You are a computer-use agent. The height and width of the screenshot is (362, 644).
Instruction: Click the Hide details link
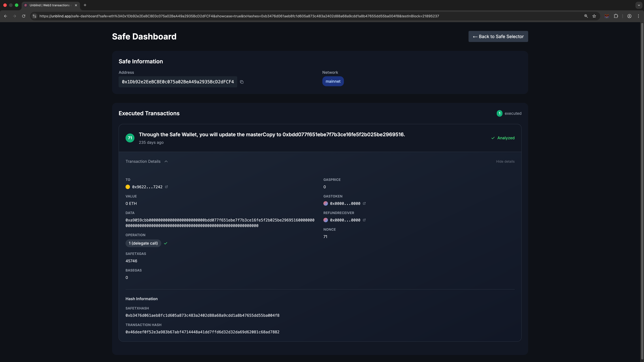505,161
